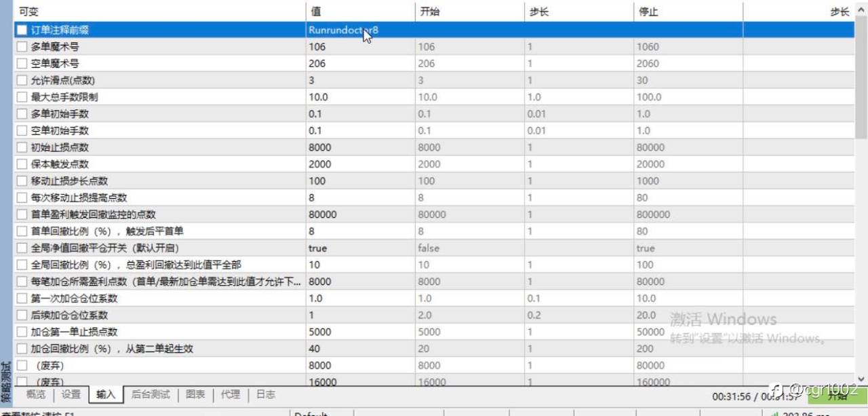Tick the 空单初始手数 checkbox

22,130
